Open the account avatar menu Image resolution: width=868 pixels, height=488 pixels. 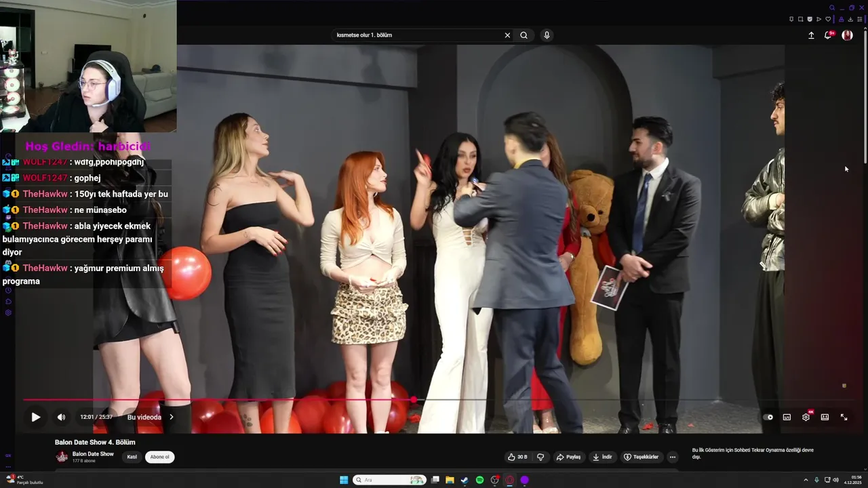click(x=847, y=35)
